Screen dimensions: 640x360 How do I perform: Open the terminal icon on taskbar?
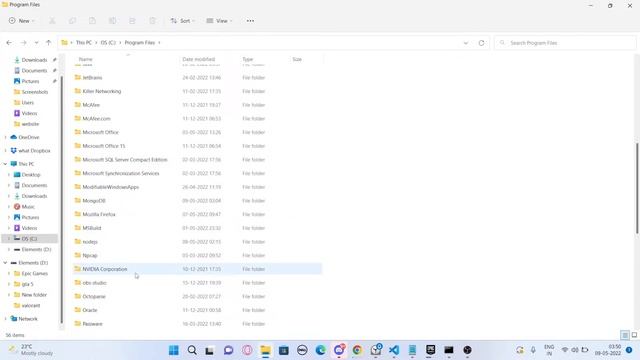[449, 350]
